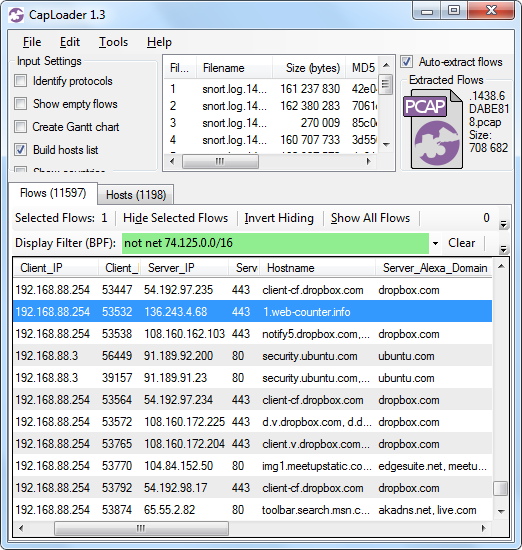Click the PCAP extracted flows file icon
The width and height of the screenshot is (522, 550).
(433, 129)
